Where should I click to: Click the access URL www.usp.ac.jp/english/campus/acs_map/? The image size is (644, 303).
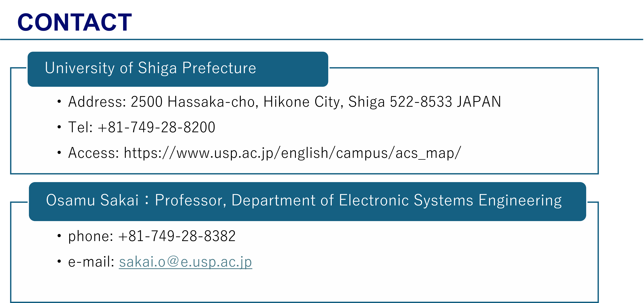tap(292, 153)
